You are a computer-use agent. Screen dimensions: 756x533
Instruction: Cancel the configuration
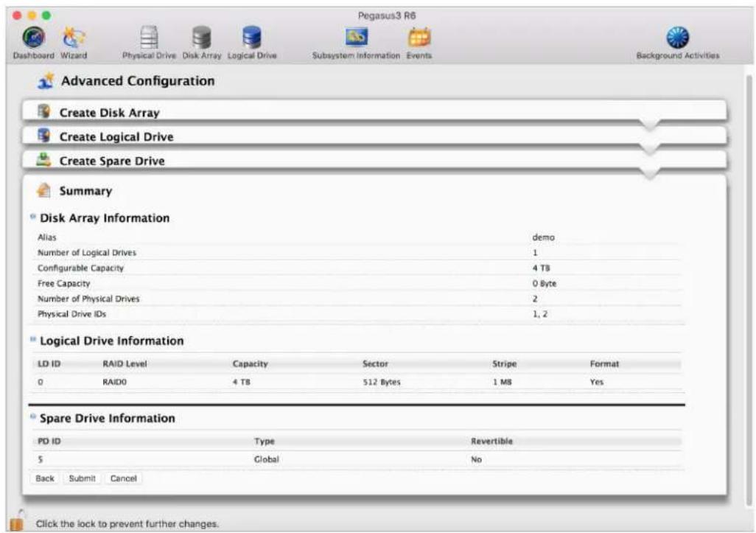pyautogui.click(x=124, y=478)
